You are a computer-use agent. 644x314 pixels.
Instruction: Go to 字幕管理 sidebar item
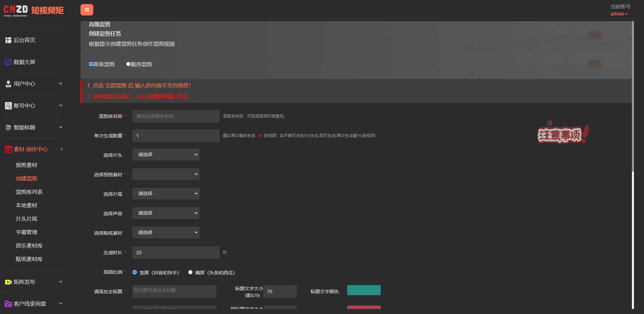pos(26,232)
